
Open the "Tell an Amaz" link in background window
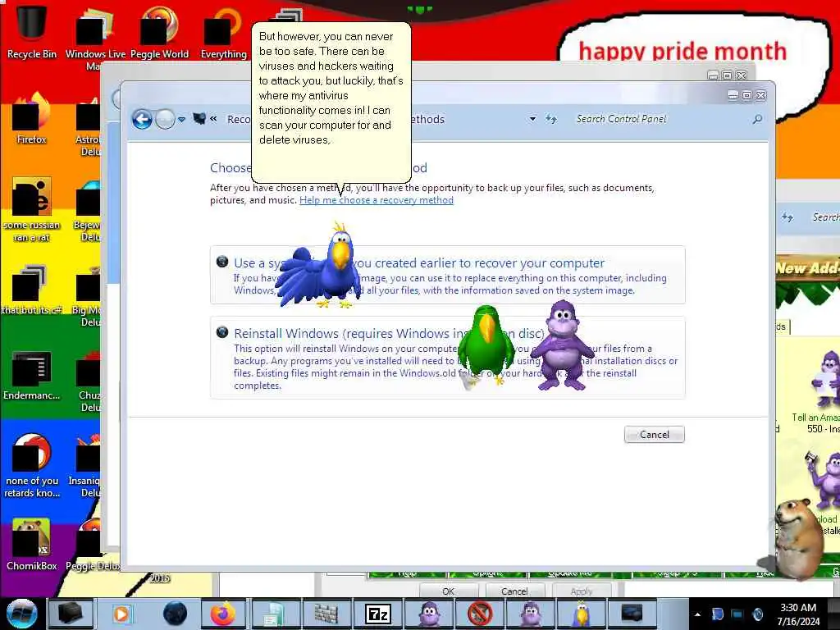(815, 418)
